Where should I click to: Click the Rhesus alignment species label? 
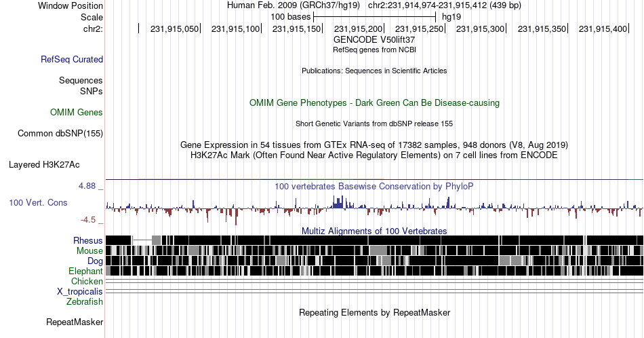coord(88,240)
